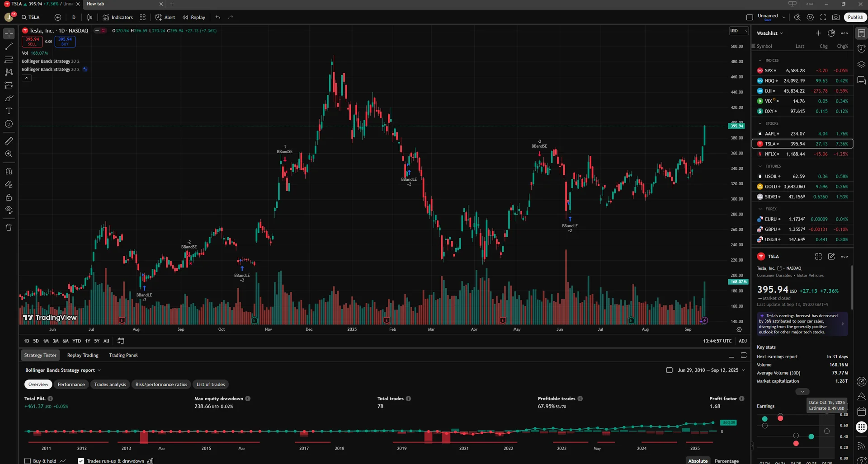This screenshot has height=464, width=868.
Task: Start bar Replay mode
Action: coord(194,17)
